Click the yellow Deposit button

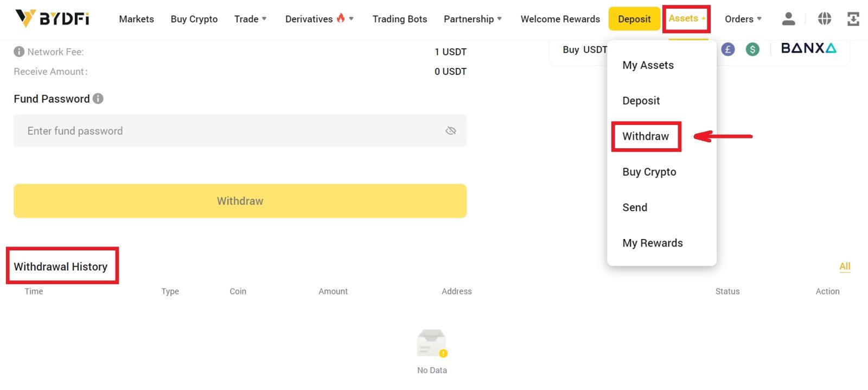tap(634, 18)
